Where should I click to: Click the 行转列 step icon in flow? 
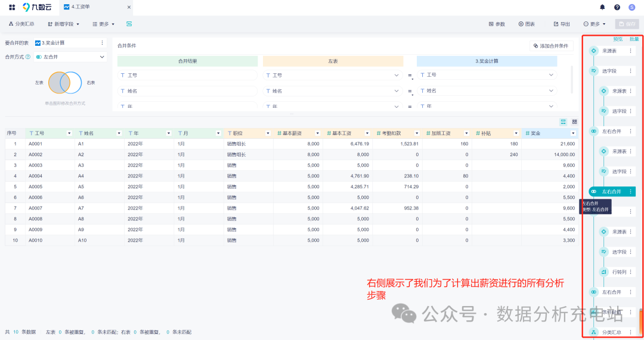coord(603,272)
